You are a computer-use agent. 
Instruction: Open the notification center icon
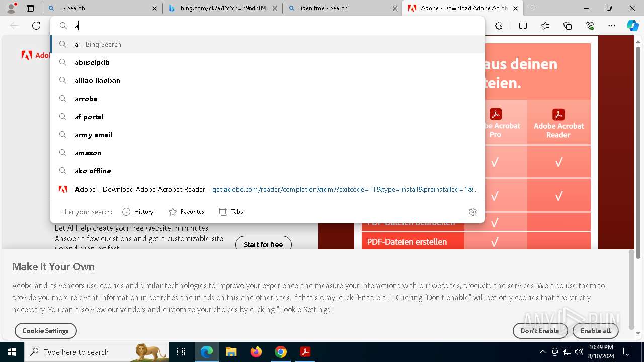pyautogui.click(x=627, y=352)
